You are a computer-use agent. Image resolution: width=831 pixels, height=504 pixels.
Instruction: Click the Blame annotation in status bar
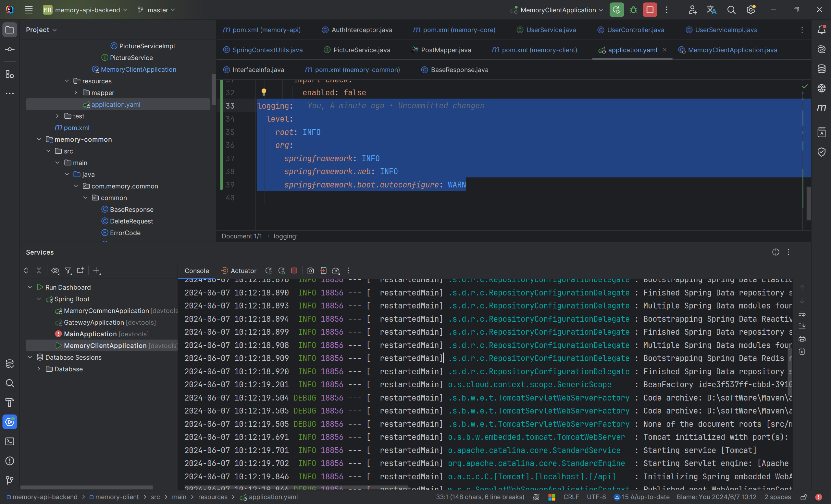(716, 497)
